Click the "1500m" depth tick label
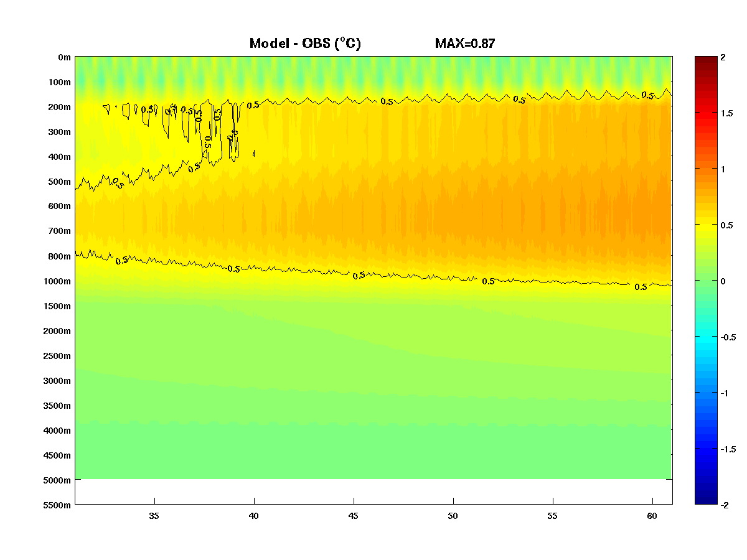Viewport: 747px width, 560px height. pos(57,306)
